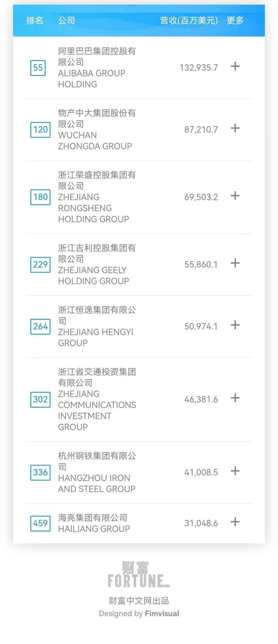Select the rank 459 badge

click(40, 523)
